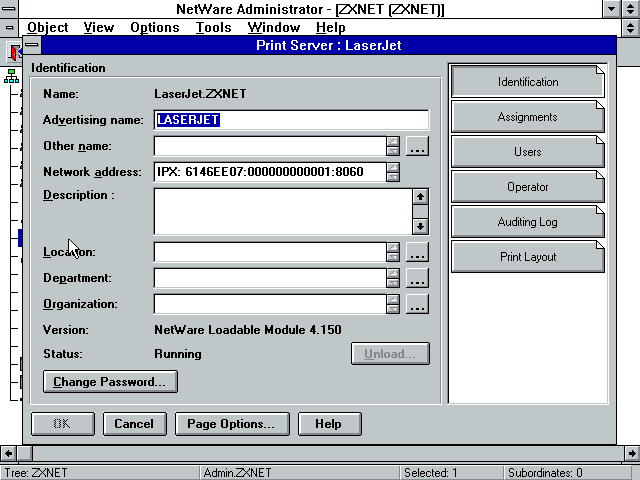Open the Department browse (...) button
This screenshot has height=480, width=640.
[417, 278]
